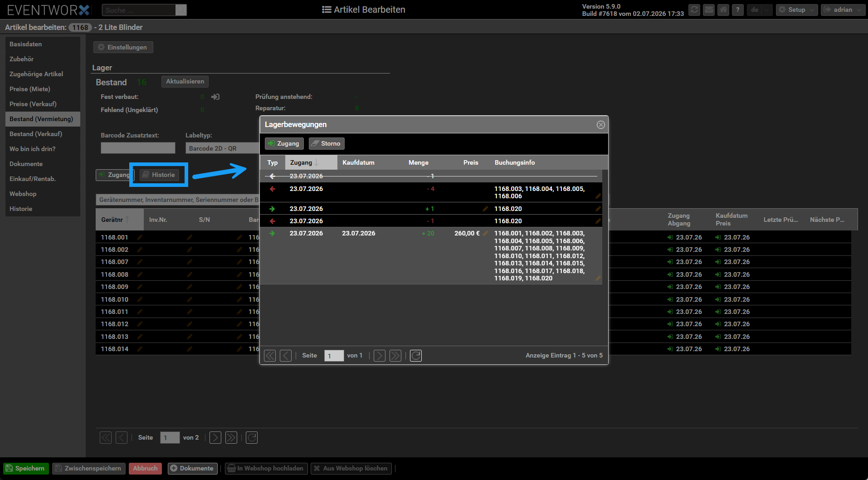Screen dimensions: 868x480
Task: Sort by Kaufdatum column in Lagerbewegungen
Action: 358,162
